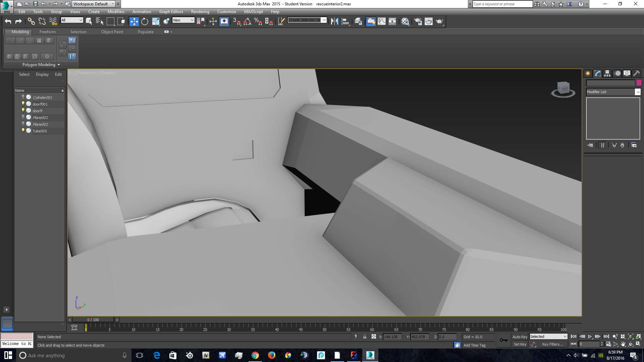Toggle the 3D Snaps icon
Screen dimensions: 644x362
click(x=236, y=21)
